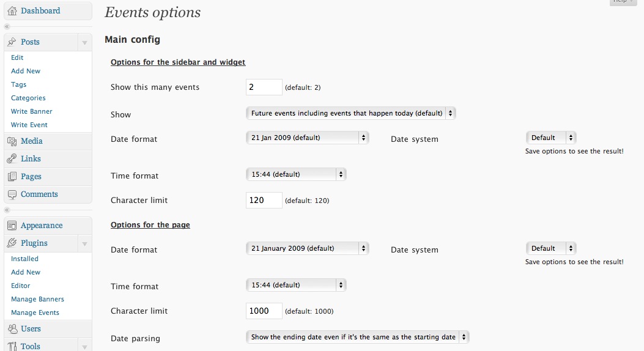
Task: Click the Dashboard home icon
Action: click(x=12, y=11)
